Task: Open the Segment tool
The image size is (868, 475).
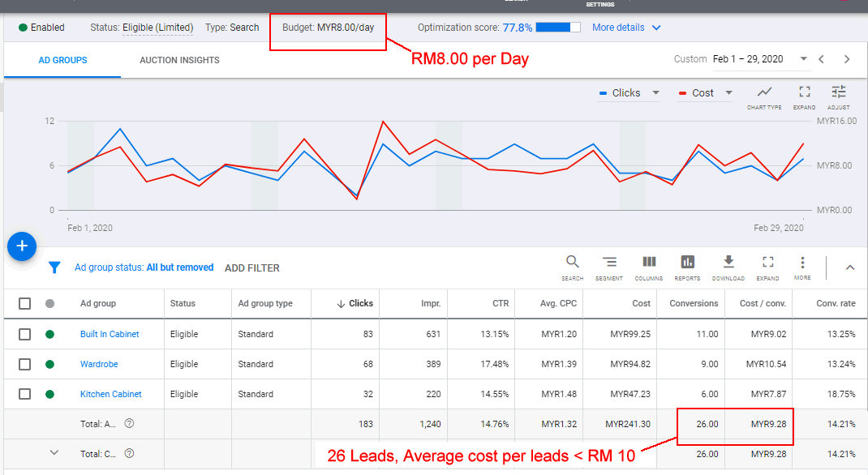Action: 608,266
